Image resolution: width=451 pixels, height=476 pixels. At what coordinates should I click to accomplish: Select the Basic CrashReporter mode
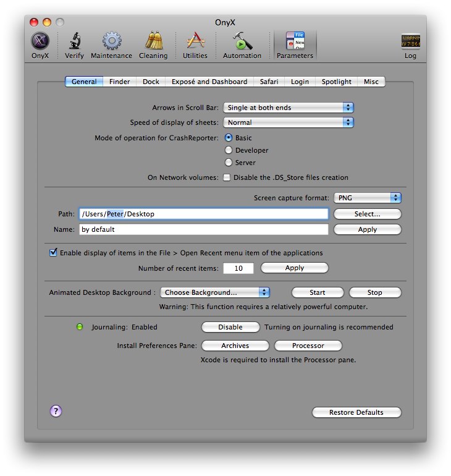tap(229, 137)
